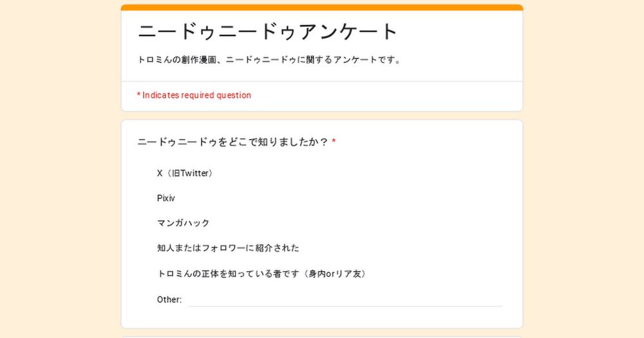Click the beige page background right of form
This screenshot has height=338, width=644.
(583, 169)
